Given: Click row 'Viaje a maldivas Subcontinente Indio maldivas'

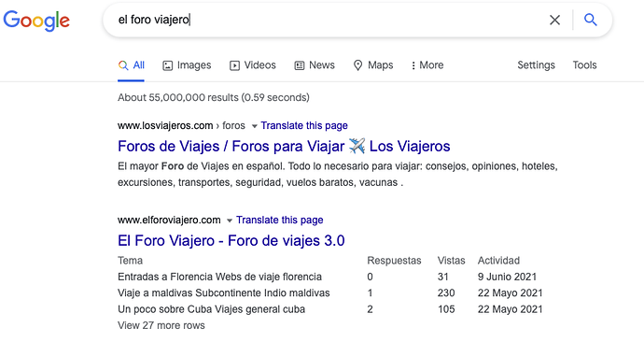Looking at the screenshot, I should 224,293.
